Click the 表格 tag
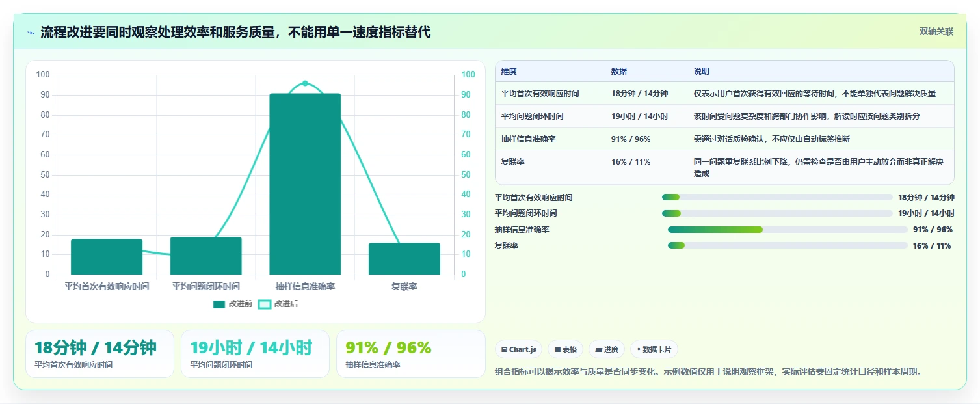980x404 pixels. point(565,349)
